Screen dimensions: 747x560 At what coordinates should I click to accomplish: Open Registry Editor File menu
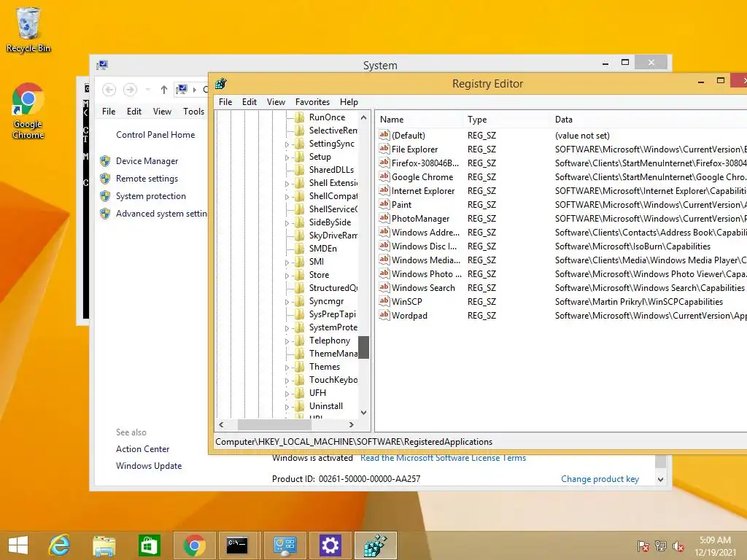click(x=225, y=102)
